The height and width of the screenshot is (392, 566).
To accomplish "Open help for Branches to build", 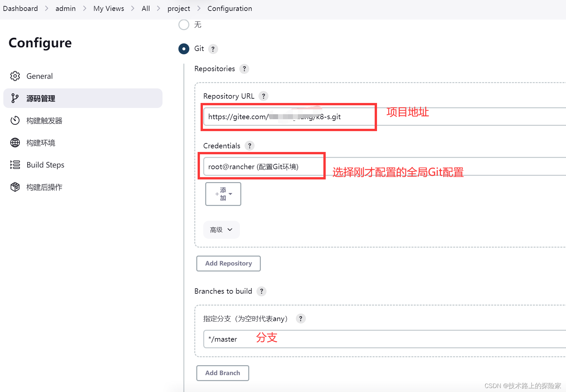I will click(261, 291).
